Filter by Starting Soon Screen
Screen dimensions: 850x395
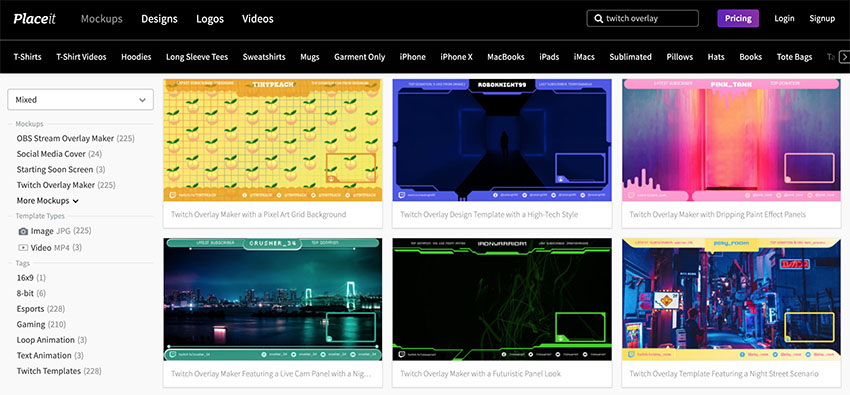tap(61, 170)
